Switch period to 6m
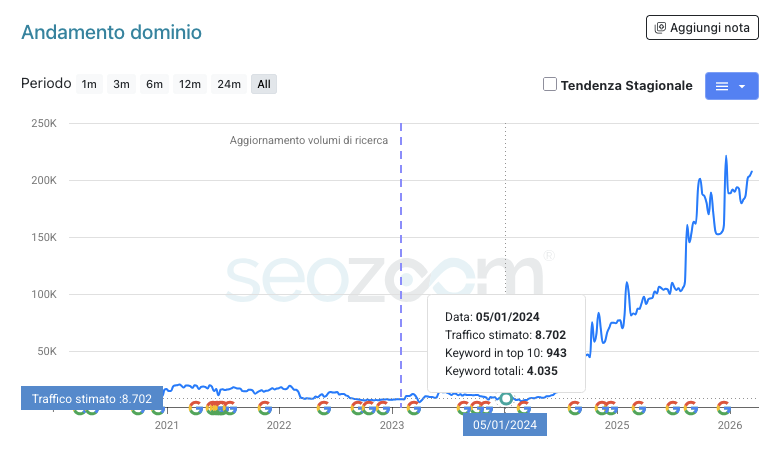The height and width of the screenshot is (458, 776). coord(154,84)
